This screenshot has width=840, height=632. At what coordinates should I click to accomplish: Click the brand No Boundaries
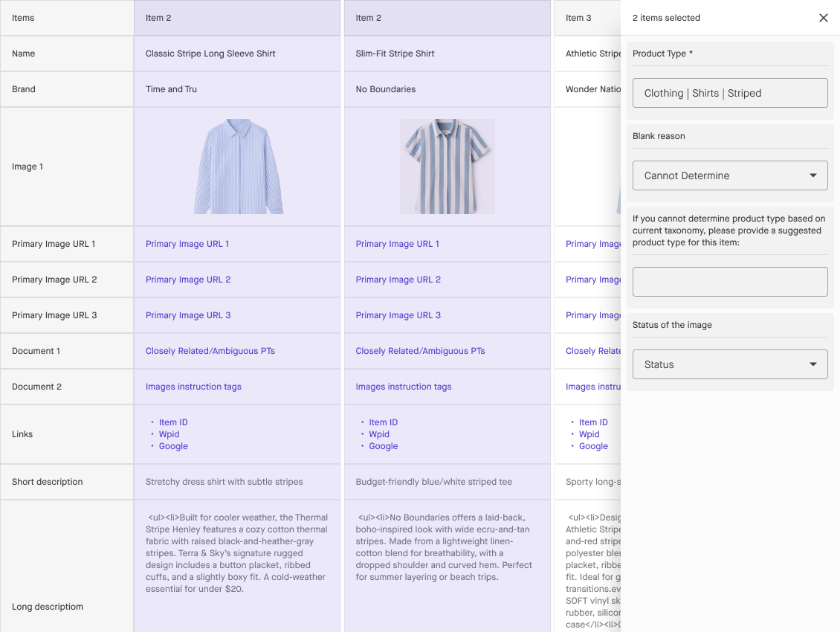(x=386, y=89)
